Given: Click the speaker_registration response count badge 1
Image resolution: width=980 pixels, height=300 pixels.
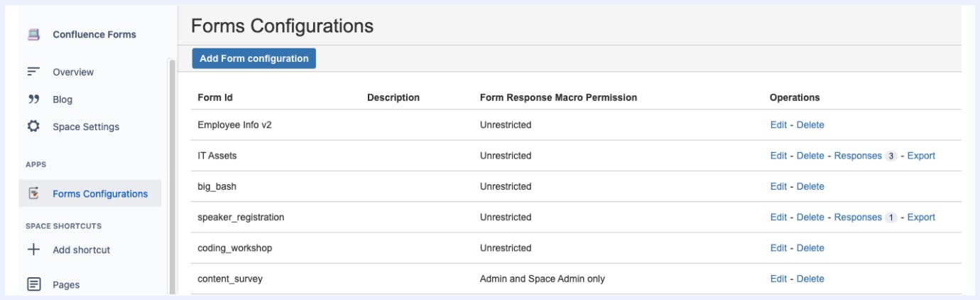Looking at the screenshot, I should coord(891,218).
